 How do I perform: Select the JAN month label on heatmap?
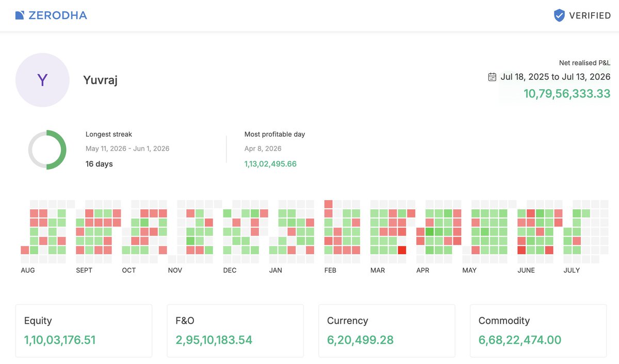point(275,270)
